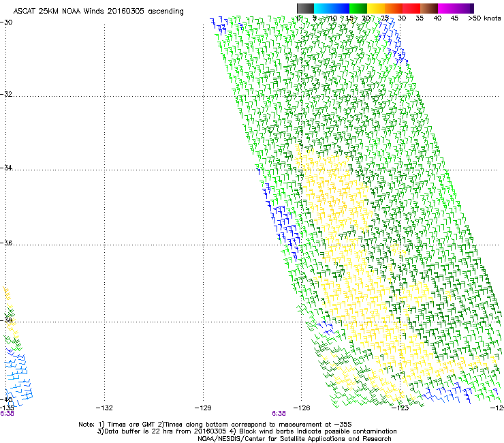Click the NOAA/NESDIS credit line
The height and width of the screenshot is (443, 504).
294,439
